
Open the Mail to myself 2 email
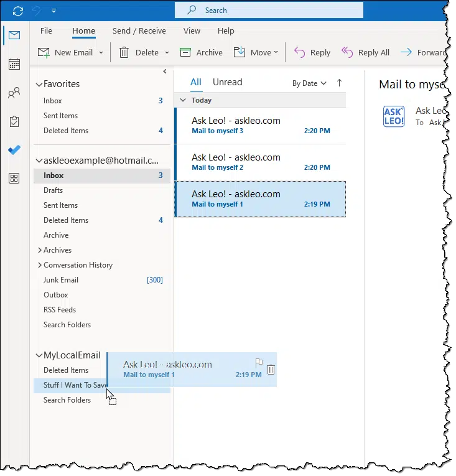point(261,162)
